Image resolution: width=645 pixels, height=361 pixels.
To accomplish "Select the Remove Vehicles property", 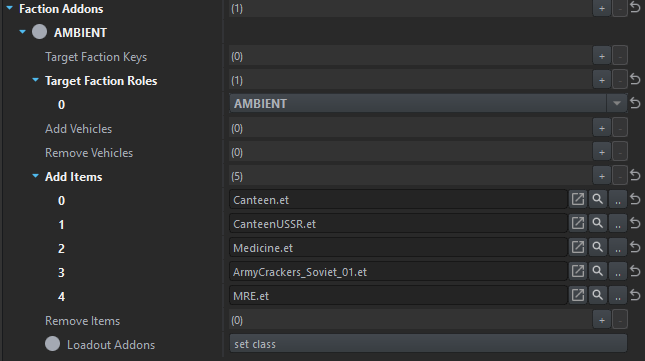I will pos(89,153).
